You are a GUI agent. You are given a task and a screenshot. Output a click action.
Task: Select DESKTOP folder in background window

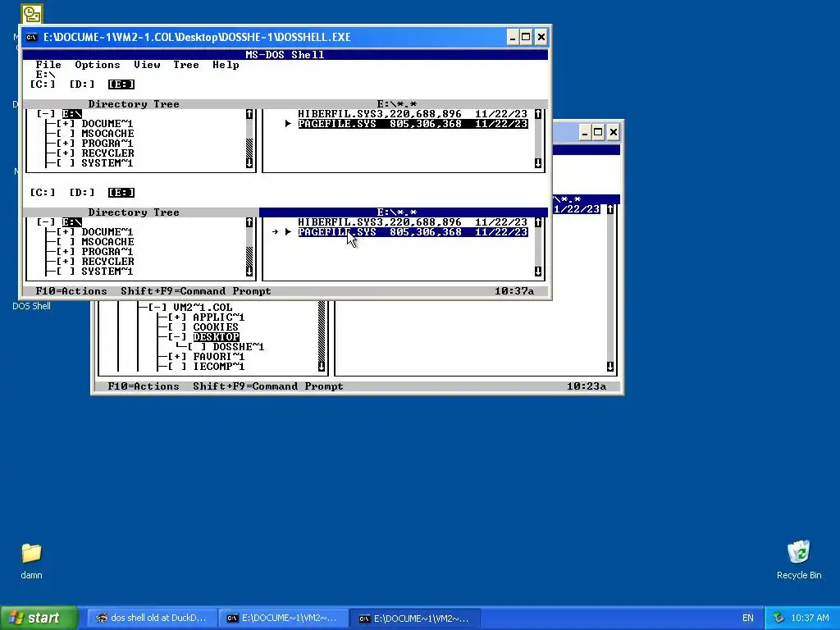click(x=216, y=337)
